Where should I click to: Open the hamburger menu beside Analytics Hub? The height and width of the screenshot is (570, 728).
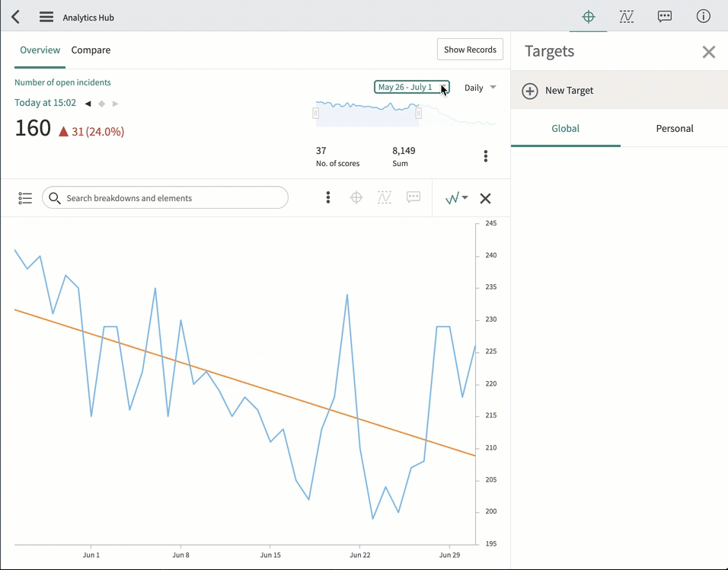coord(46,18)
